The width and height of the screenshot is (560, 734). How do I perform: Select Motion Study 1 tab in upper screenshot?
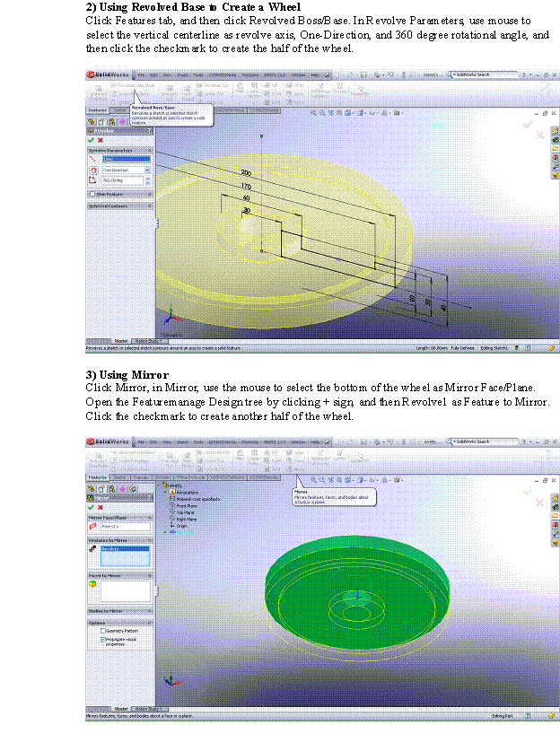147,341
